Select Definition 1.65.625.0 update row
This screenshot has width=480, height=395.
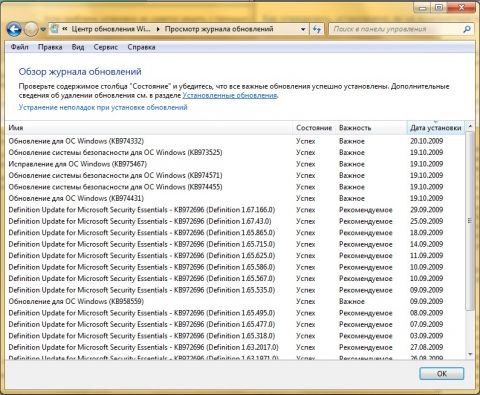(235, 256)
